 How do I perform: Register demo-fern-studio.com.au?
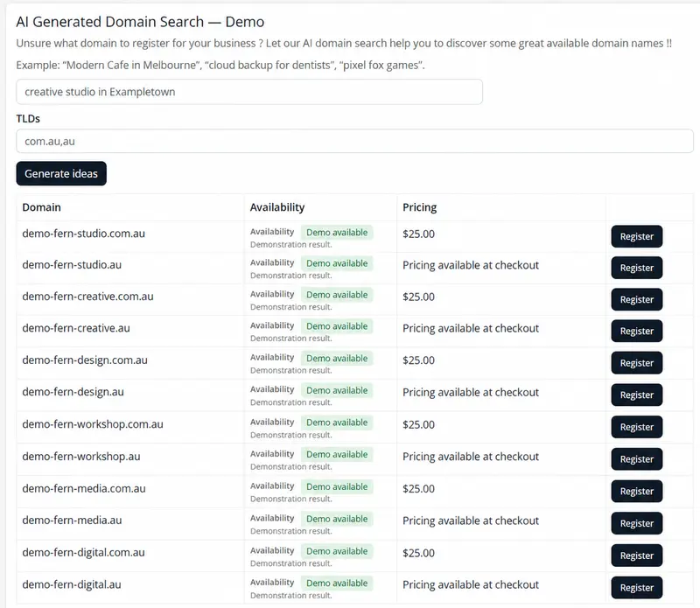[x=637, y=236]
